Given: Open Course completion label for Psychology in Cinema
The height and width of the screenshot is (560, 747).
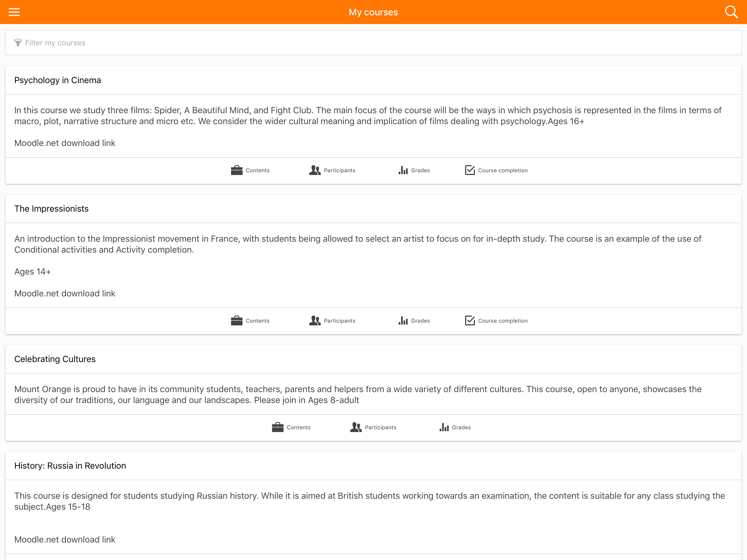Looking at the screenshot, I should tap(503, 171).
